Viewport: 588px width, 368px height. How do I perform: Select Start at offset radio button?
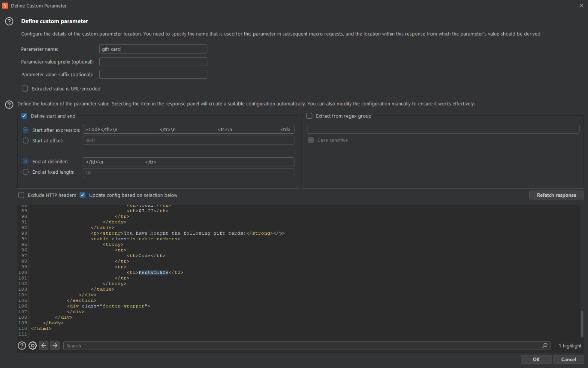click(x=26, y=141)
